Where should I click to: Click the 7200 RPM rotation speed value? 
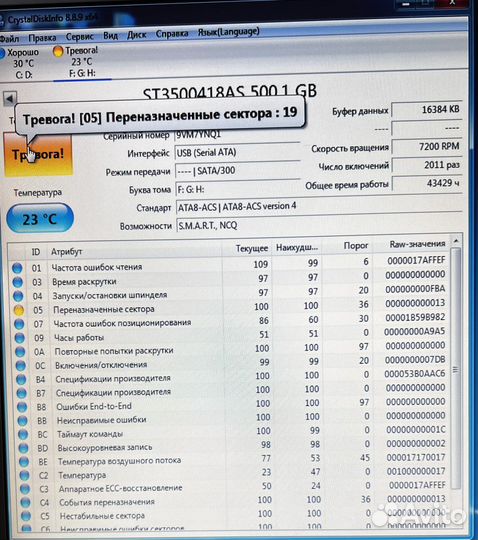(x=427, y=147)
